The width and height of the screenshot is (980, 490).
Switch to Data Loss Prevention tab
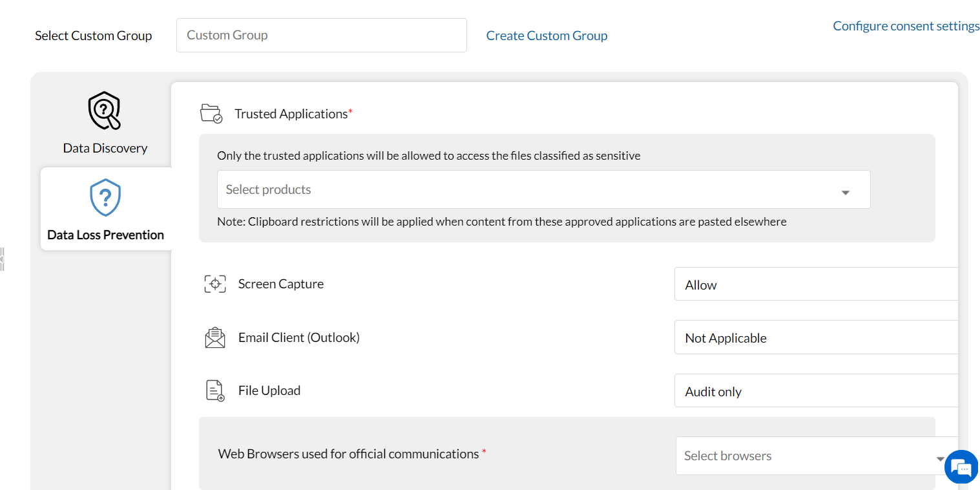coord(106,235)
